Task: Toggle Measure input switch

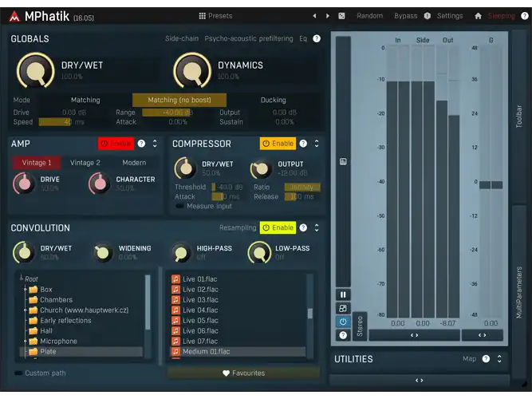Action: coord(179,206)
